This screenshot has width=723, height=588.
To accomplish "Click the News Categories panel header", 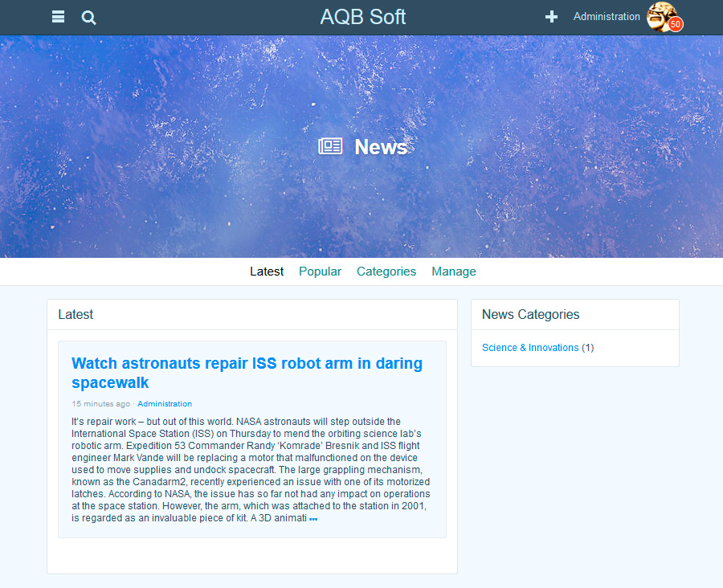I will click(530, 315).
